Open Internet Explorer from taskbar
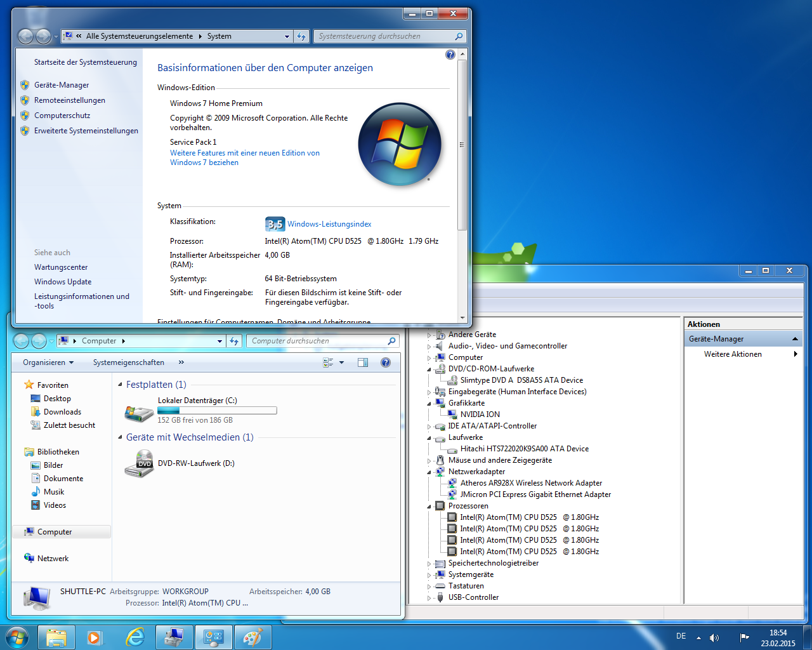 tap(135, 637)
